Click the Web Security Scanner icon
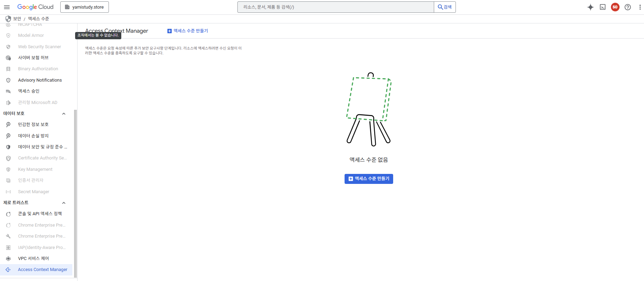644x281 pixels. tap(8, 47)
